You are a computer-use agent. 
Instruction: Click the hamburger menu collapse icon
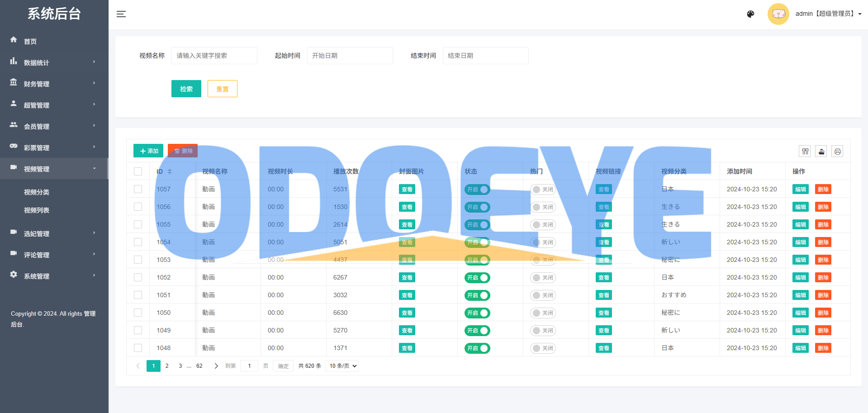[x=121, y=14]
